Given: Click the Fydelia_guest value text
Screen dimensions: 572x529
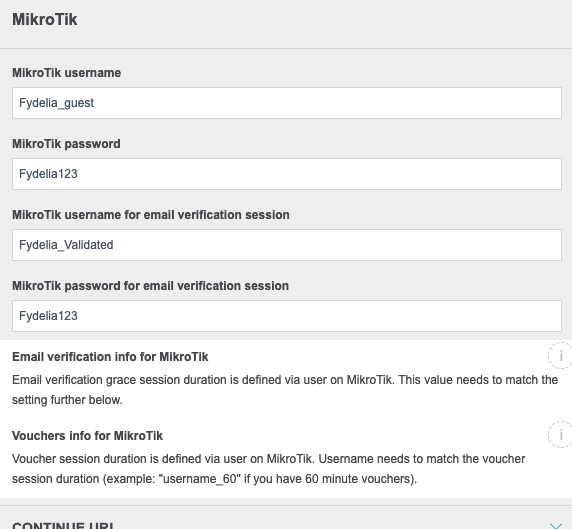Looking at the screenshot, I should 56,103.
